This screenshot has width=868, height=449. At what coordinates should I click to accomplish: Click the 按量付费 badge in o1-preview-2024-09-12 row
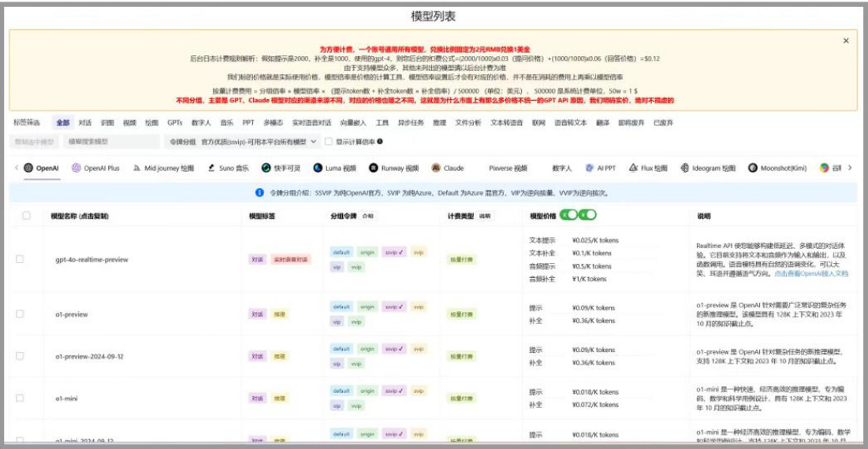(462, 356)
